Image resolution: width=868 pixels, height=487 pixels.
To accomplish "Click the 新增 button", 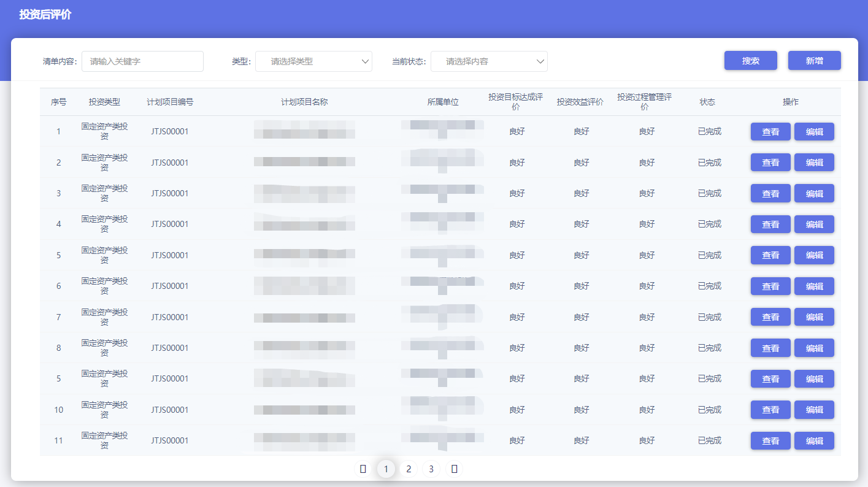I will [815, 61].
